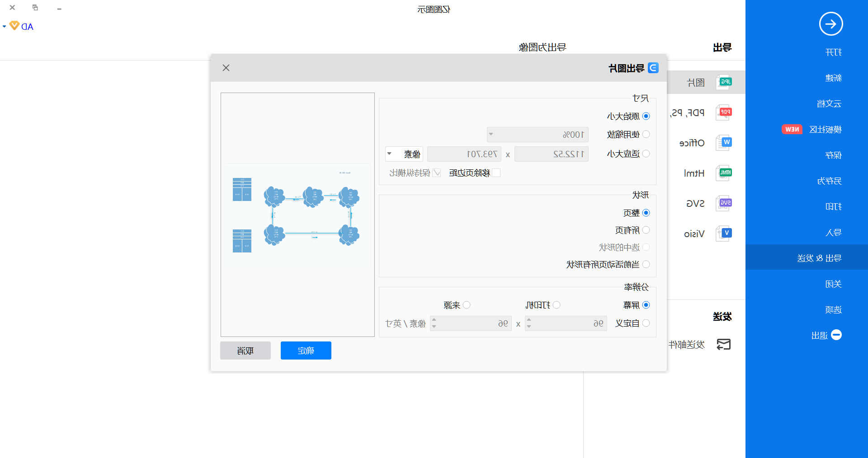
Task: Select the 整页 radio button
Action: [x=646, y=213]
